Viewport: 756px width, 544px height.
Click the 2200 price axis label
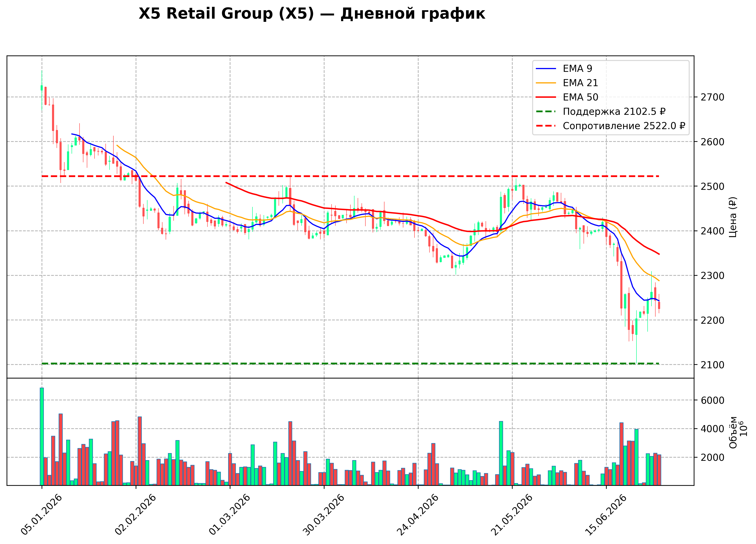(x=712, y=321)
